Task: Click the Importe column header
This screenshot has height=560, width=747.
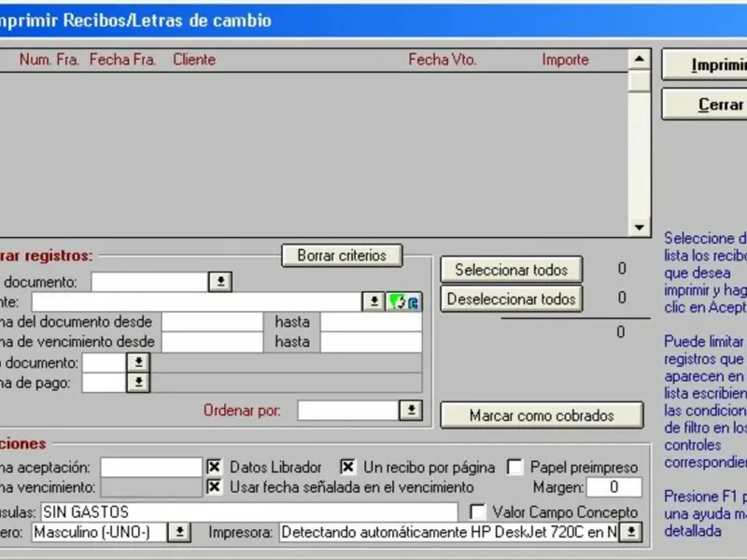Action: (x=565, y=60)
